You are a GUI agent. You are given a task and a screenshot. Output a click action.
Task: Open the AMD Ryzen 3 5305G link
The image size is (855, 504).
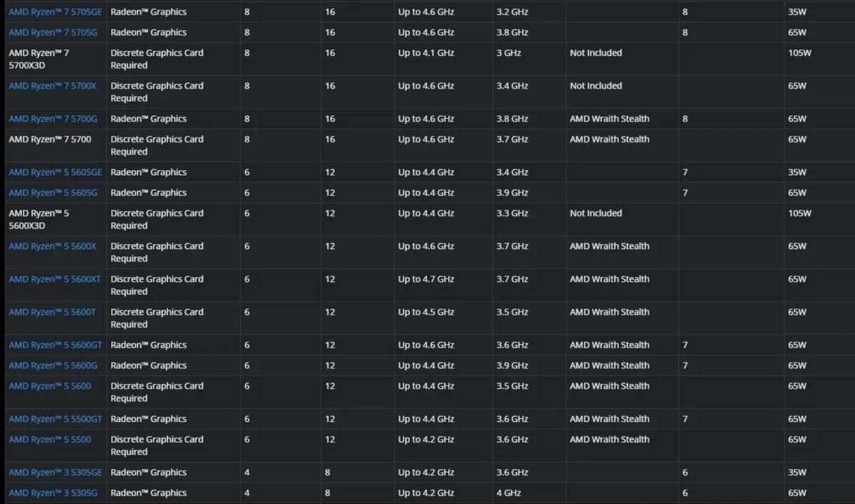click(53, 493)
